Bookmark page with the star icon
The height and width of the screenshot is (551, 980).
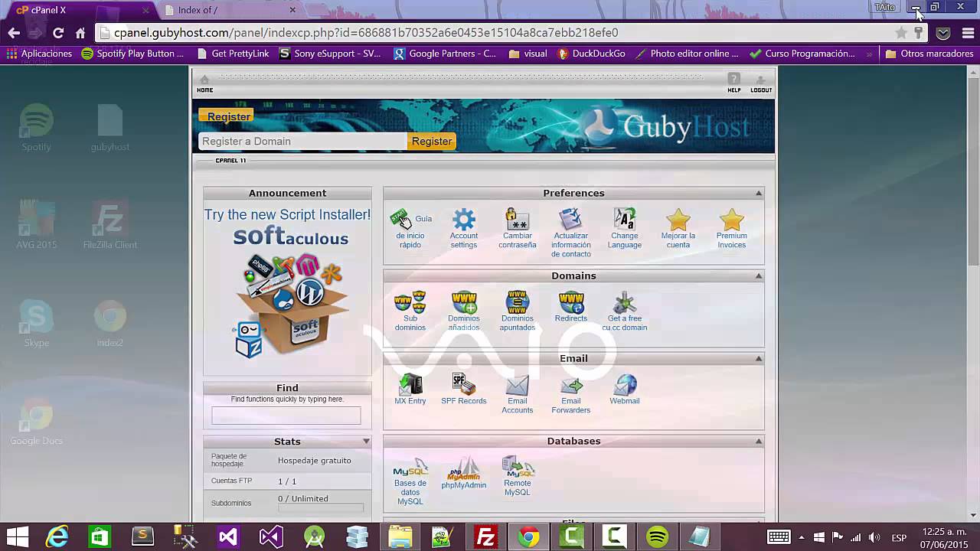tap(901, 33)
